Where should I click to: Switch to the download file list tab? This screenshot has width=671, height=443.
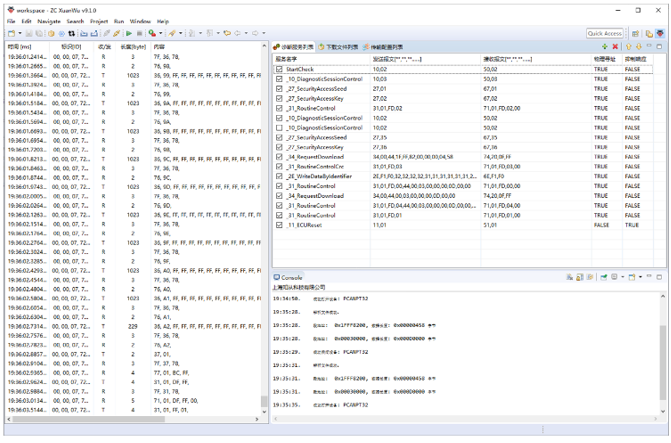(x=338, y=47)
